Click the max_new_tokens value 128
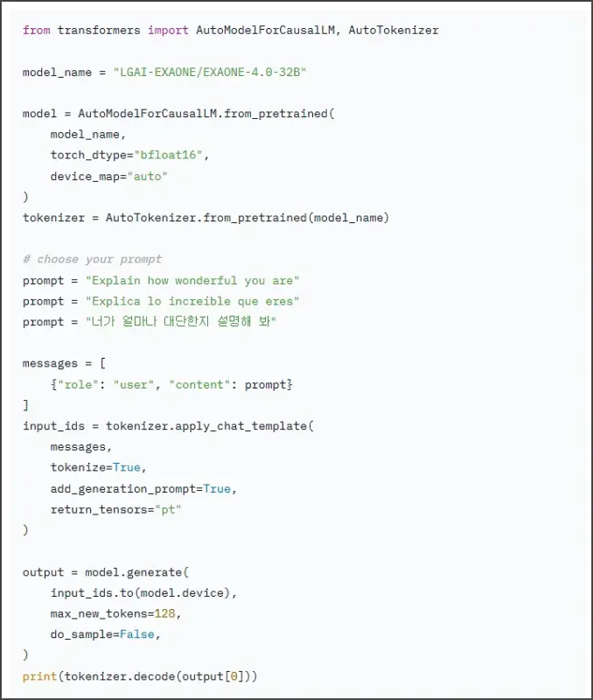This screenshot has width=593, height=700. coord(164,614)
